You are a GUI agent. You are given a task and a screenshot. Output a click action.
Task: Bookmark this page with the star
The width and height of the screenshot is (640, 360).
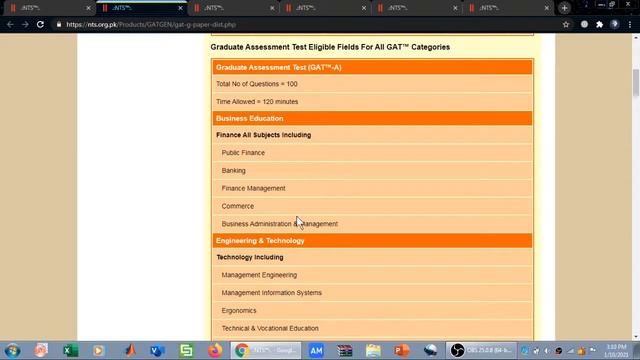pyautogui.click(x=566, y=24)
